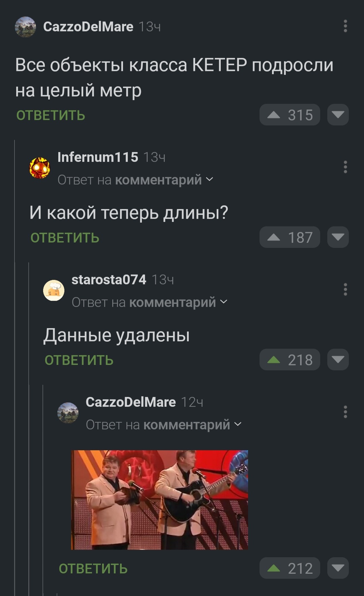Viewport: 364px width, 596px height.
Task: Expand parent comment chevron on CazzoDelMare's 12ч reply
Action: coord(238,424)
